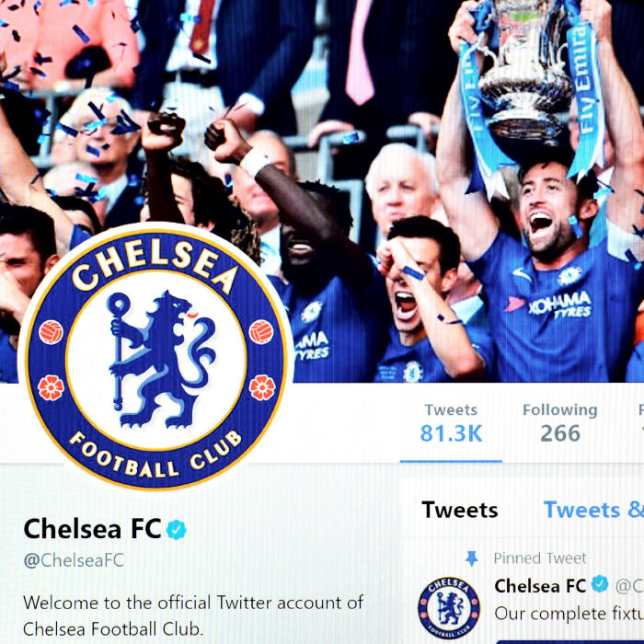Click the profile bio welcome text
644x644 pixels.
pyautogui.click(x=193, y=615)
